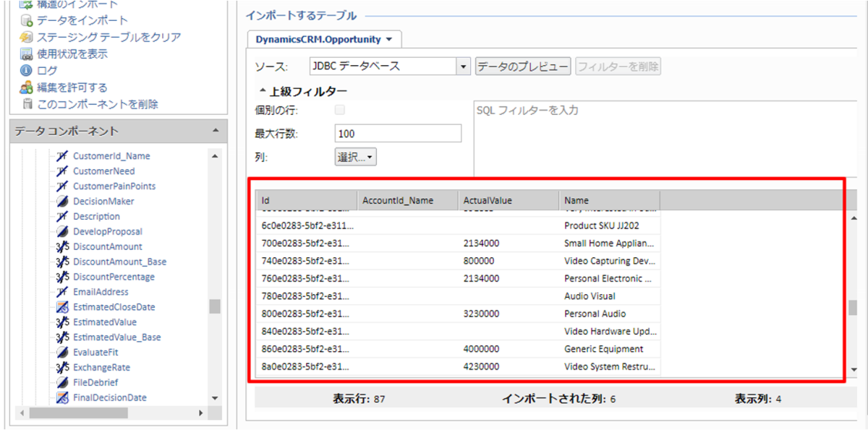Click the Audio Visual name cell
868x430 pixels.
609,296
